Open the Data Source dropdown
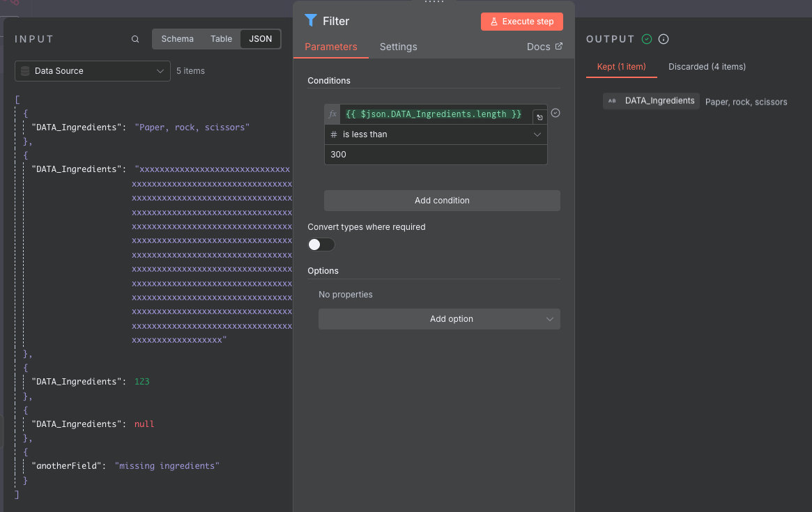 click(x=93, y=71)
